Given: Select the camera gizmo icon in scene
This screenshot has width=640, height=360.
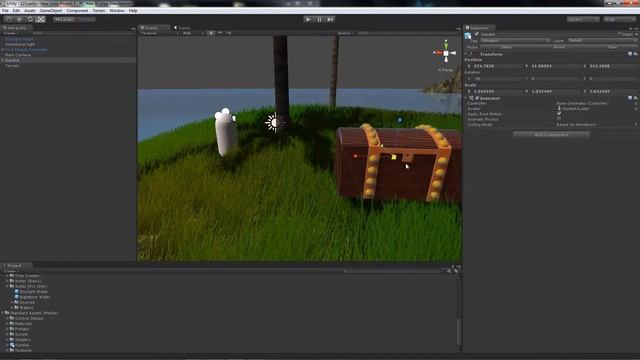Looking at the screenshot, I should coord(225,114).
